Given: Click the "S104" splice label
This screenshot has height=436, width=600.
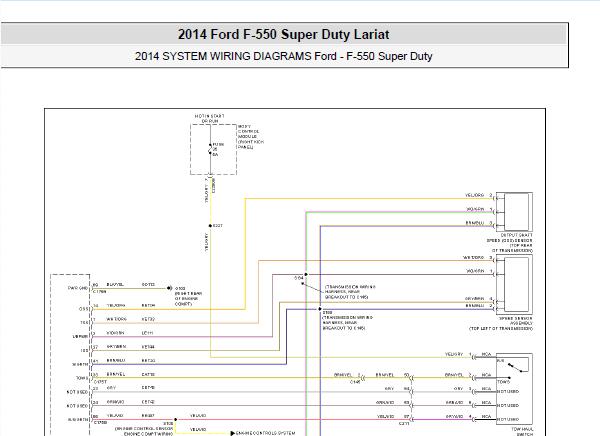Looking at the screenshot, I should [x=299, y=278].
